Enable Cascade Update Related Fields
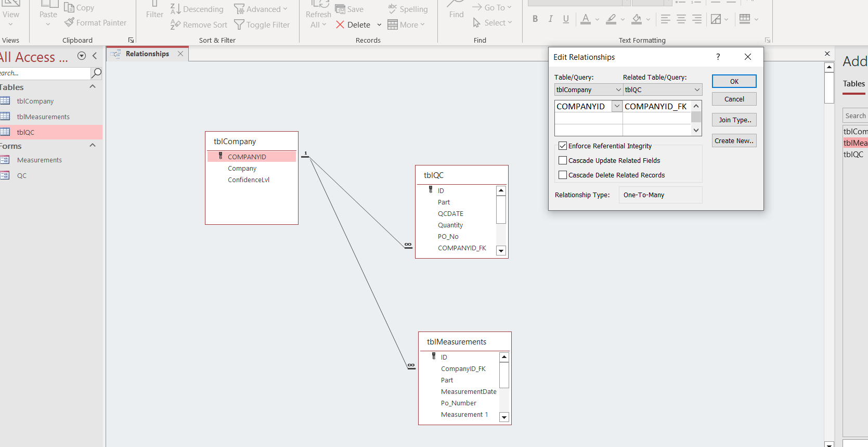Image resolution: width=868 pixels, height=447 pixels. tap(563, 161)
